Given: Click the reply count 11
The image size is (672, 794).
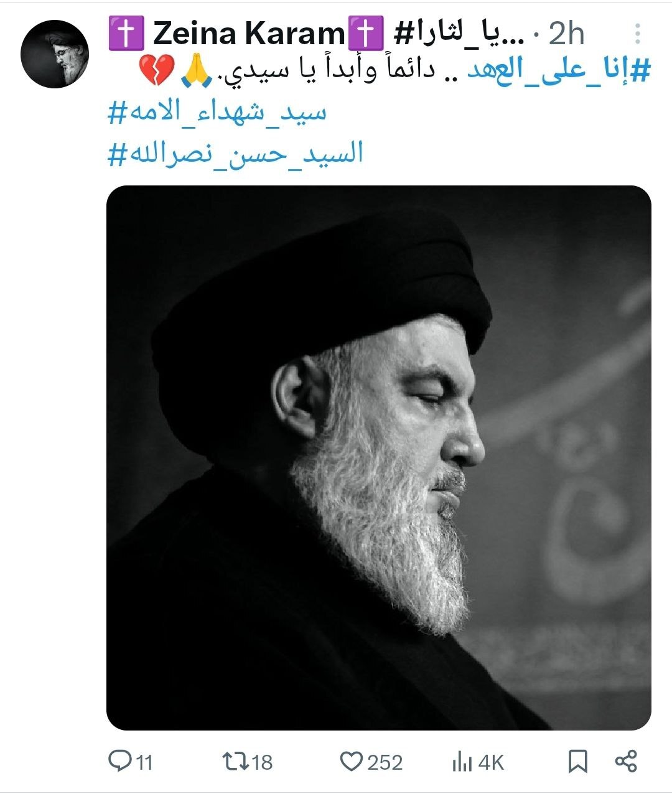Looking at the screenshot, I should coord(144,762).
